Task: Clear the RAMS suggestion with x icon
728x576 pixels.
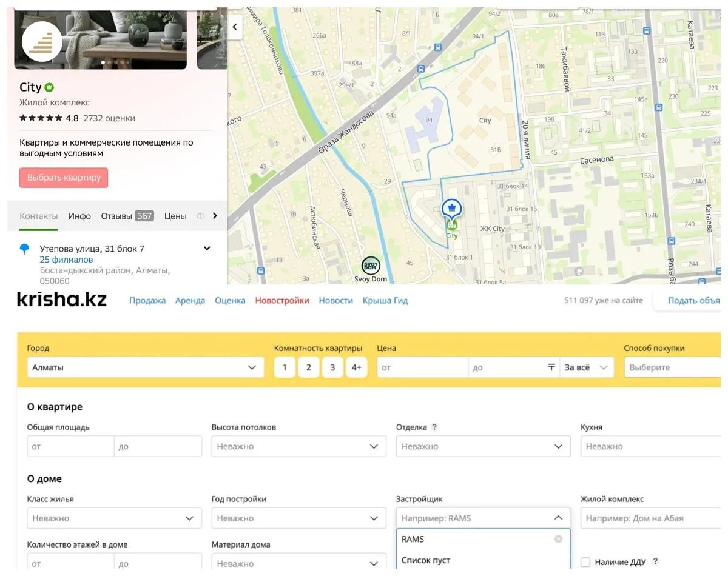Action: [x=558, y=539]
